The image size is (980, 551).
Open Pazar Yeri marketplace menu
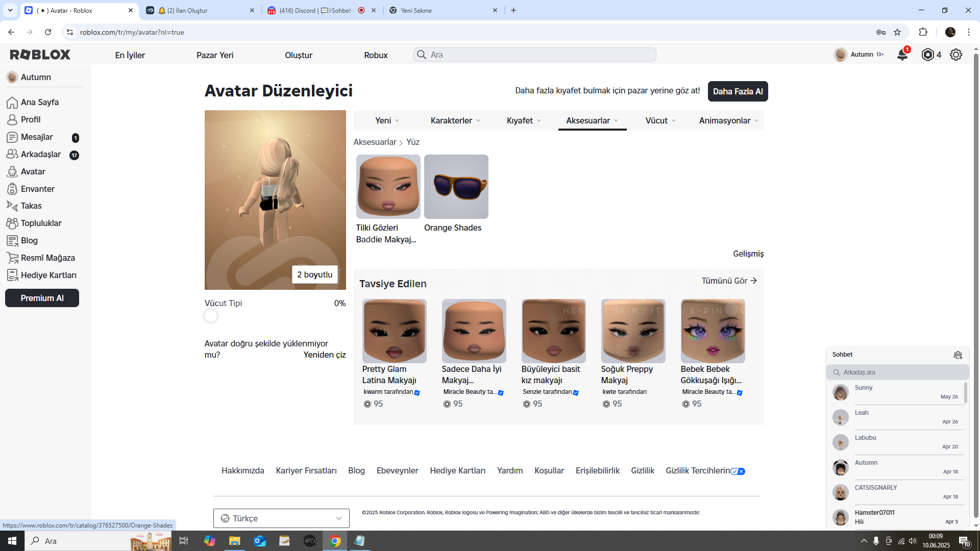click(x=215, y=55)
